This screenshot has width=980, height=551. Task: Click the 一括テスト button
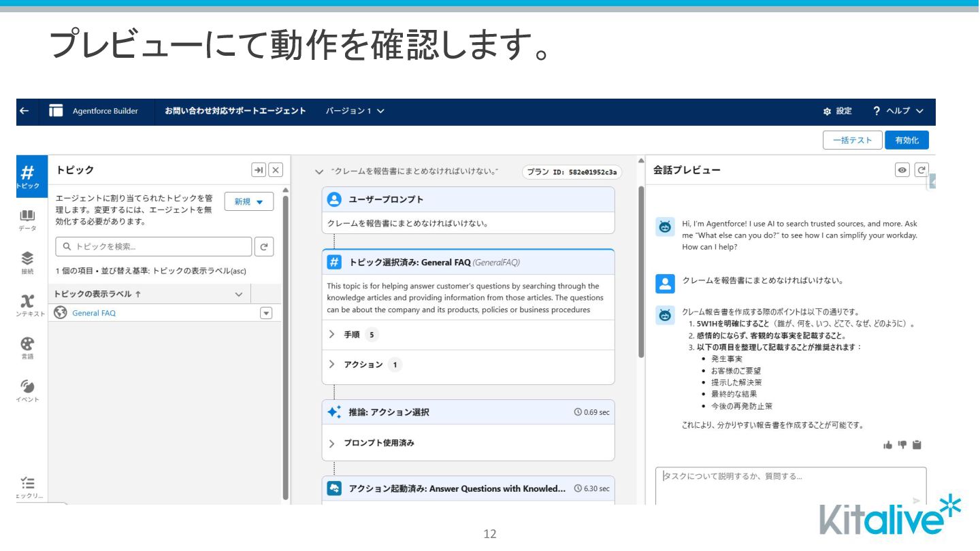pos(852,140)
